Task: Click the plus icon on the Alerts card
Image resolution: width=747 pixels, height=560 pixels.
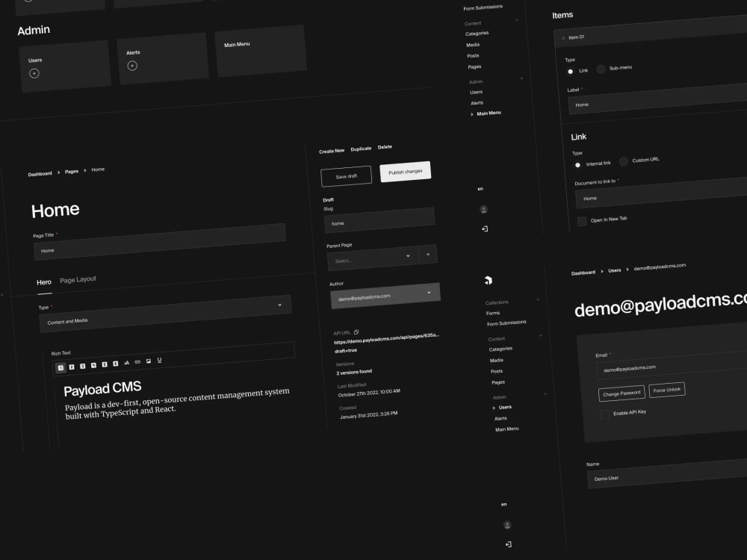Action: (x=132, y=66)
